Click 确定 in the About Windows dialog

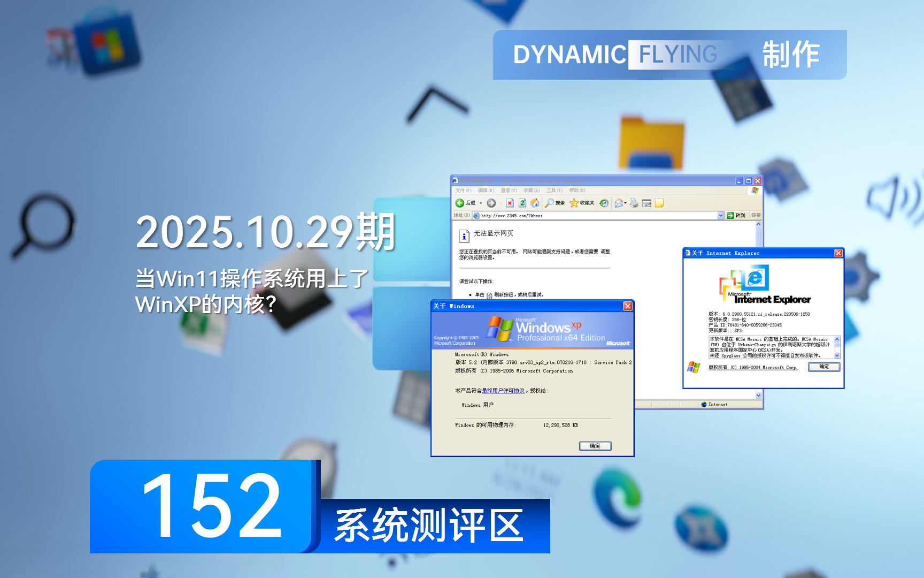595,446
